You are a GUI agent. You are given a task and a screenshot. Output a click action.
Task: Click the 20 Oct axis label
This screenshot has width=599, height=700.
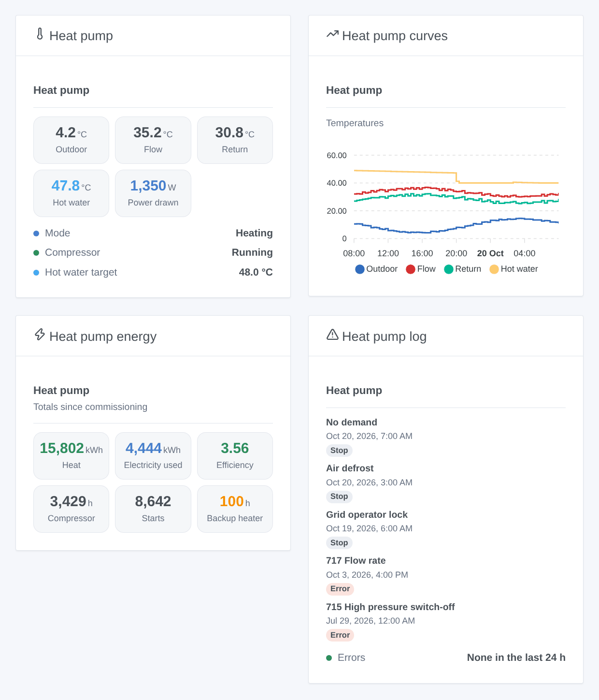pyautogui.click(x=490, y=253)
